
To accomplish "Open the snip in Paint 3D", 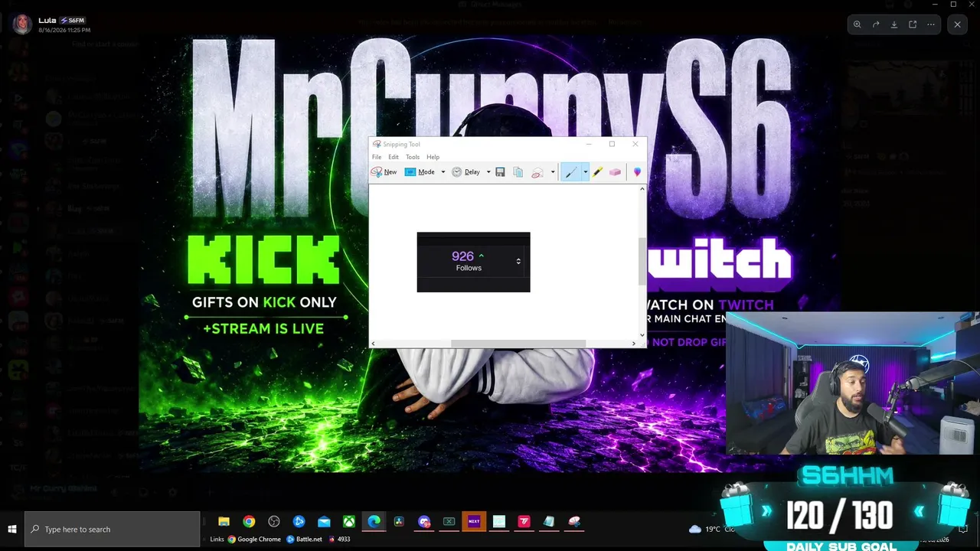I will pos(637,172).
